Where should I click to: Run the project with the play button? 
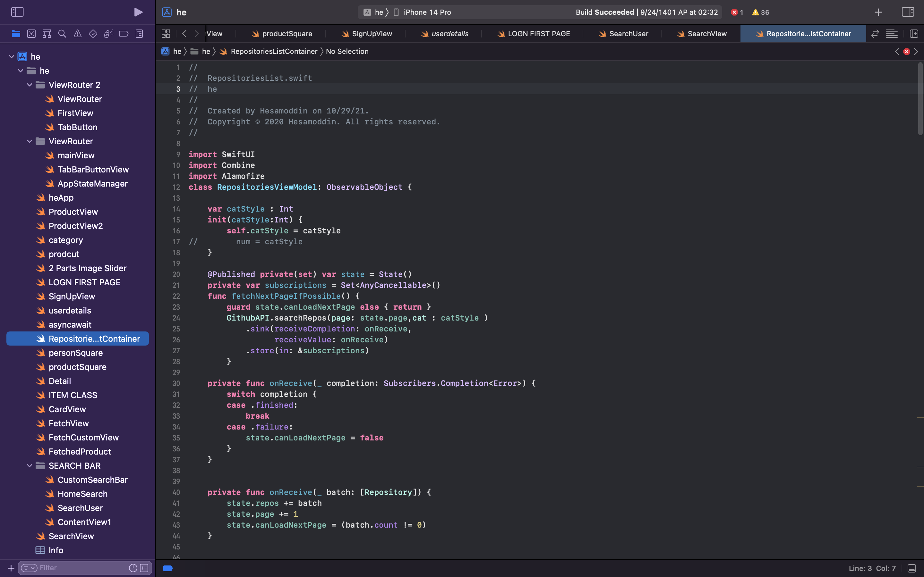pyautogui.click(x=138, y=12)
